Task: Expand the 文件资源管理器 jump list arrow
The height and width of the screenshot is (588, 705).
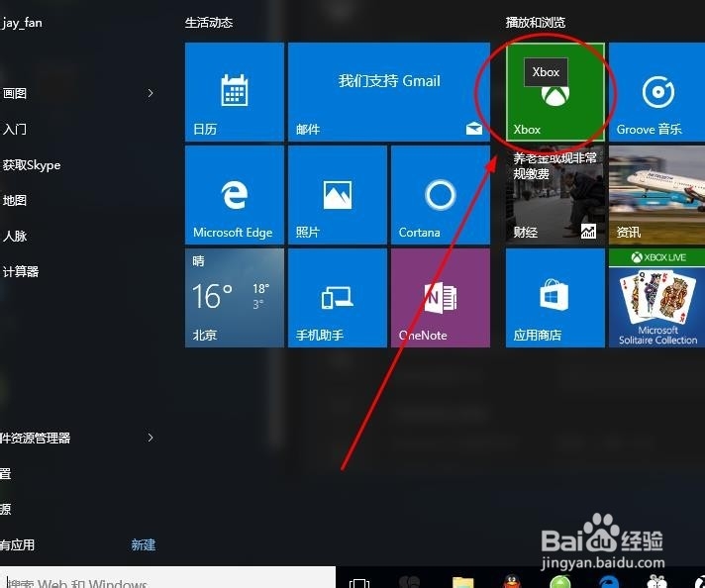Action: (151, 438)
